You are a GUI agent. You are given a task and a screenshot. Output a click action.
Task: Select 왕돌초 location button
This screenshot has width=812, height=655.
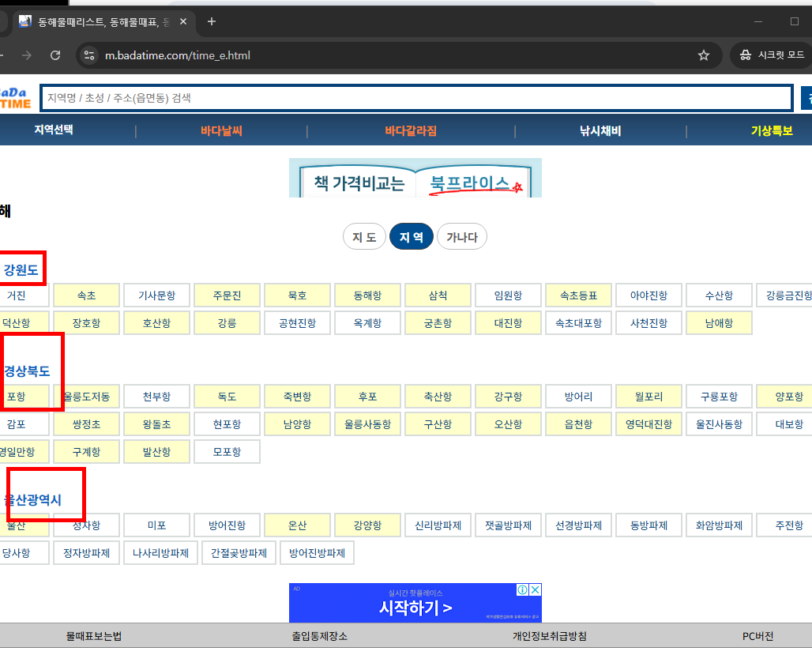tap(157, 423)
